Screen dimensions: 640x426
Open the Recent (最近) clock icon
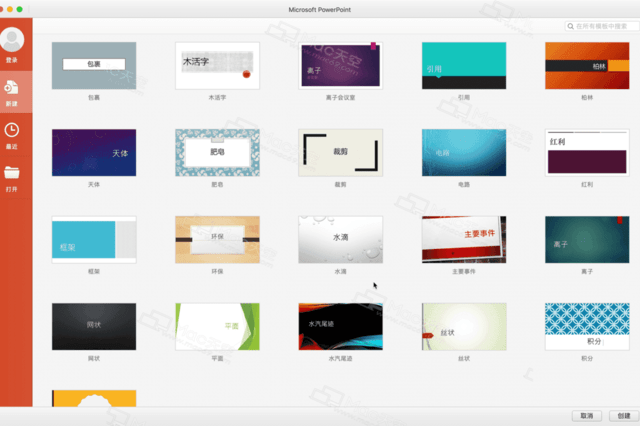(13, 130)
